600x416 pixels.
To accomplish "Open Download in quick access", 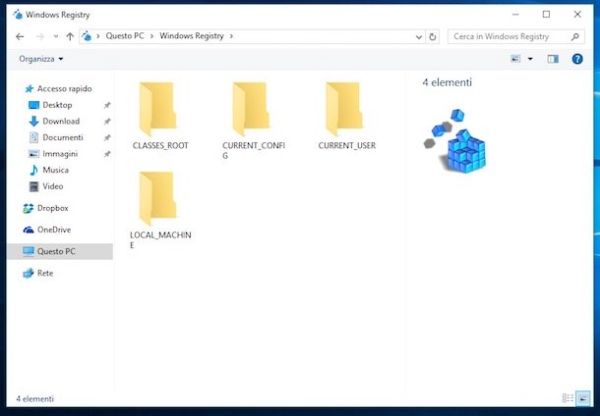I will coord(60,121).
